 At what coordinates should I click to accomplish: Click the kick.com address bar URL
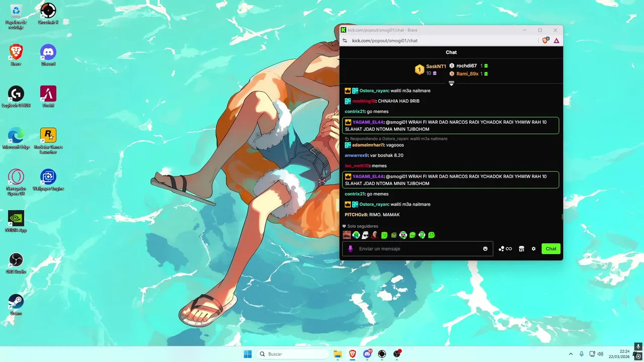point(385,41)
